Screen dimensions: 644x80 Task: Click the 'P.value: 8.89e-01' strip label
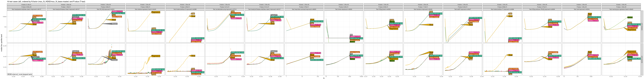coord(502,7)
